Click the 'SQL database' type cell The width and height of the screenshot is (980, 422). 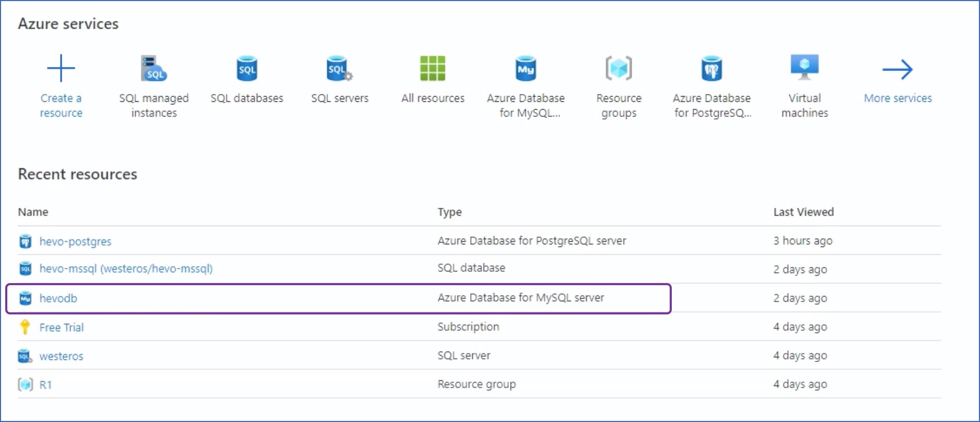[471, 268]
